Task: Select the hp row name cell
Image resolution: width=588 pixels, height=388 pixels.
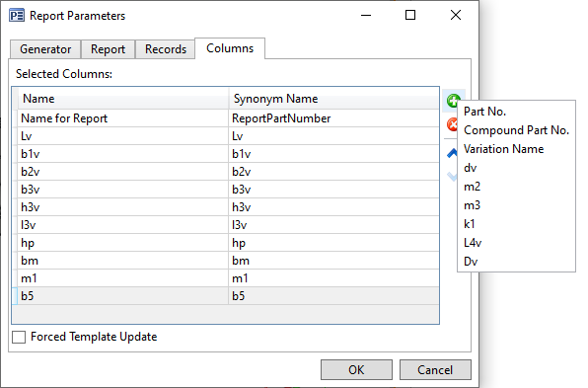Action: pyautogui.click(x=122, y=243)
